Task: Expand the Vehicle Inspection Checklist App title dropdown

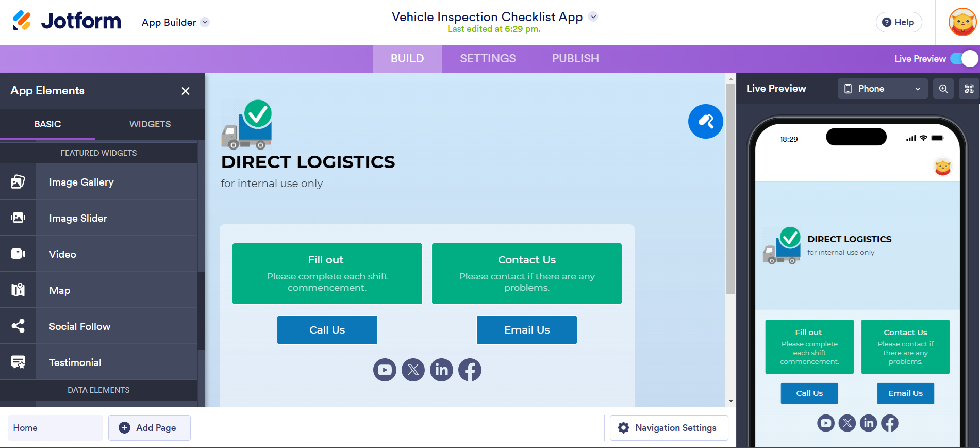Action: 593,17
